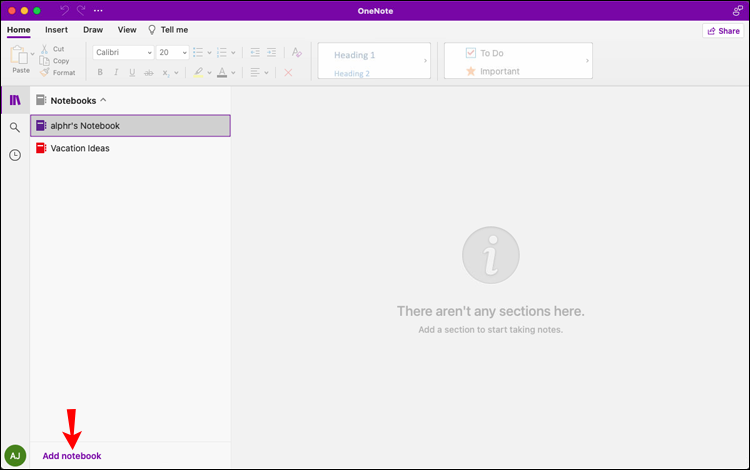The height and width of the screenshot is (470, 750).
Task: Open the notebook sharing people icon
Action: [738, 11]
